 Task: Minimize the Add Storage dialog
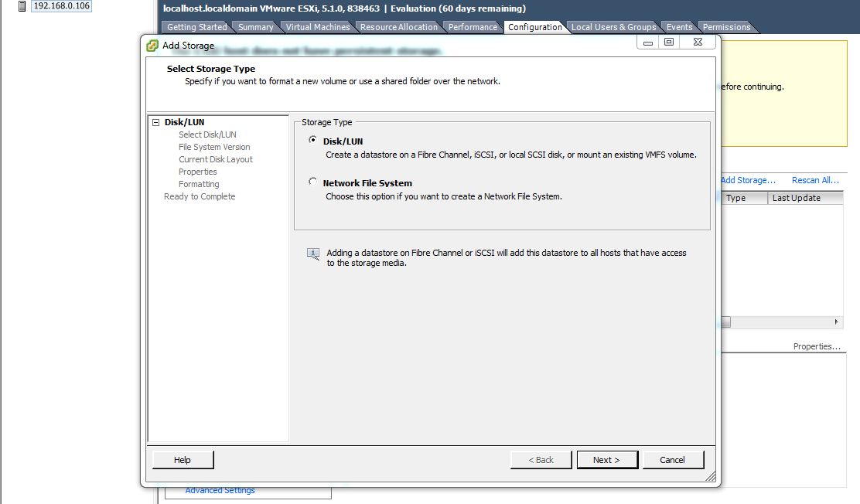[x=648, y=43]
